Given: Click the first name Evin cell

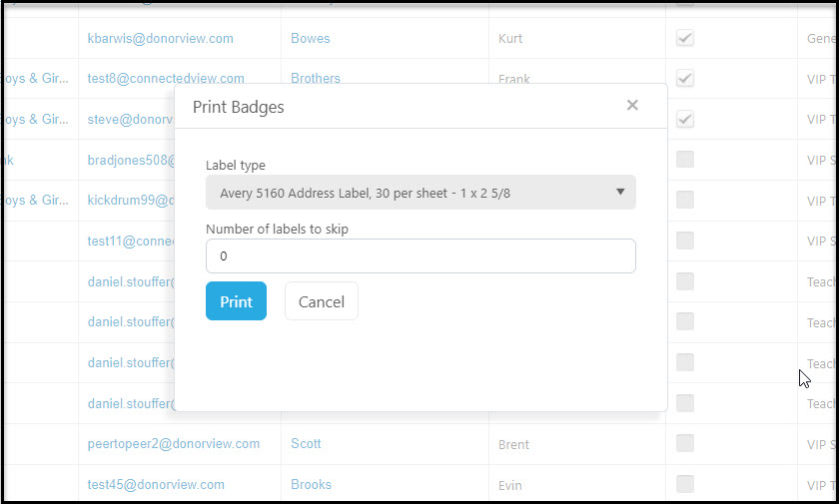Looking at the screenshot, I should pyautogui.click(x=510, y=485).
